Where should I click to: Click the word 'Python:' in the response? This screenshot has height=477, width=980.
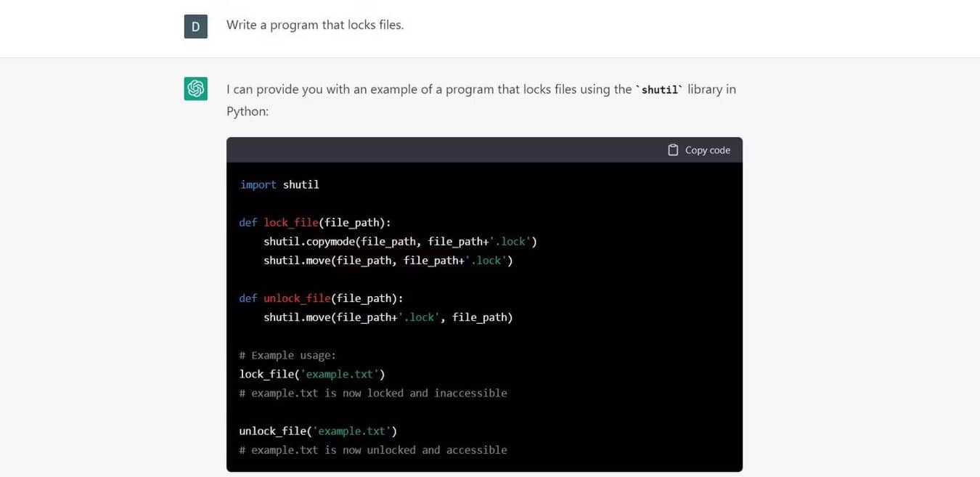(x=248, y=112)
